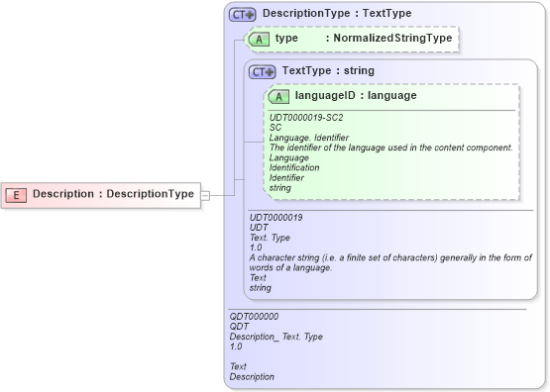Viewport: 550px width, 392px height.
Task: Select the TextType : string header
Action: [x=328, y=70]
